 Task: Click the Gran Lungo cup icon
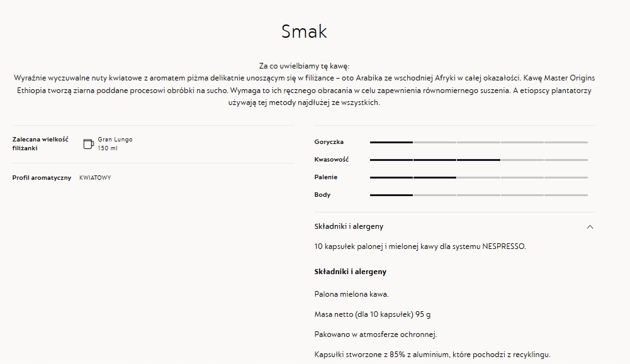coord(88,144)
